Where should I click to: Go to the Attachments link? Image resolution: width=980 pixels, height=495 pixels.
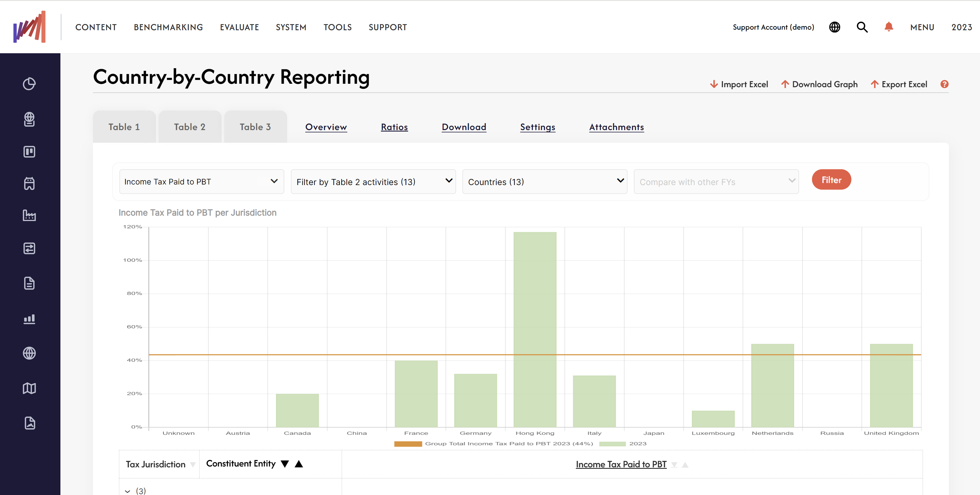616,127
